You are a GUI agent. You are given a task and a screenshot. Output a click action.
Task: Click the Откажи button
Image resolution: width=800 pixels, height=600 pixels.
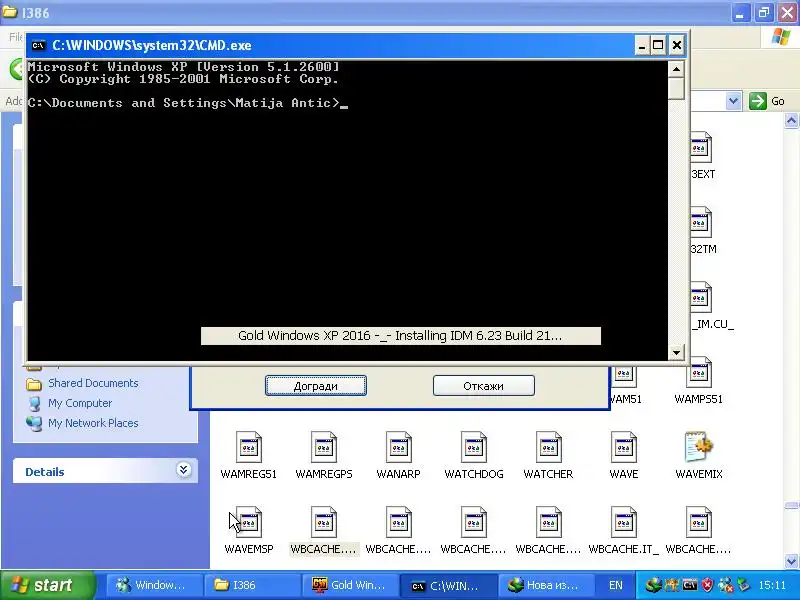coord(484,386)
